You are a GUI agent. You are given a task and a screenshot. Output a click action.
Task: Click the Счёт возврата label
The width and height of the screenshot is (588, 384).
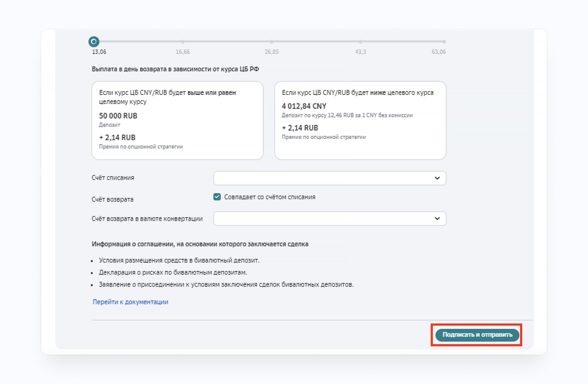(x=113, y=199)
